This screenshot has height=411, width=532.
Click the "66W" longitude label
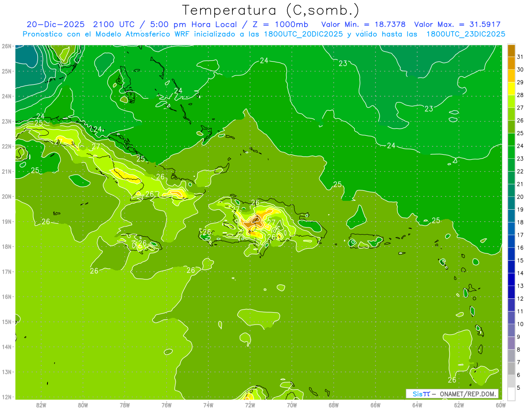376,405
